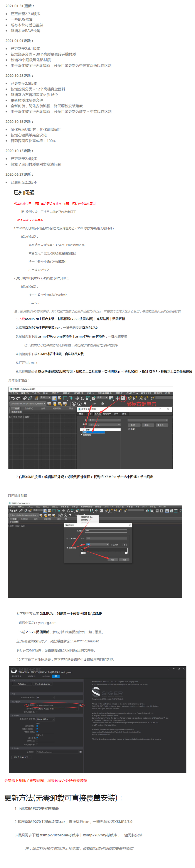Open the render preview size 1000 x 1000 dropdown
Viewport: 195px width, 868px height.
(45, 719)
